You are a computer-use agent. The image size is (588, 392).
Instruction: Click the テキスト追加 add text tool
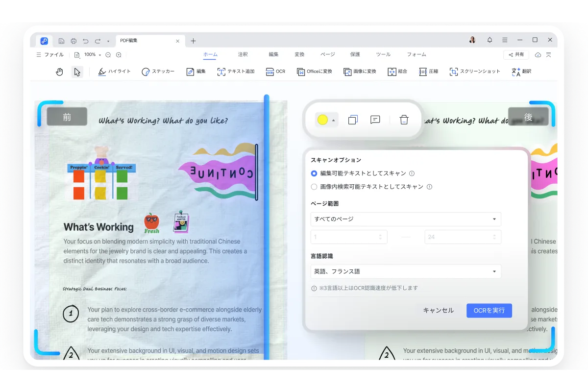236,72
